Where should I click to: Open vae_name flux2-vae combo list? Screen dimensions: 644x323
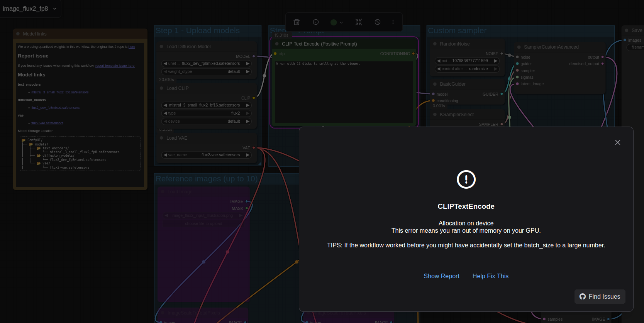tap(207, 155)
